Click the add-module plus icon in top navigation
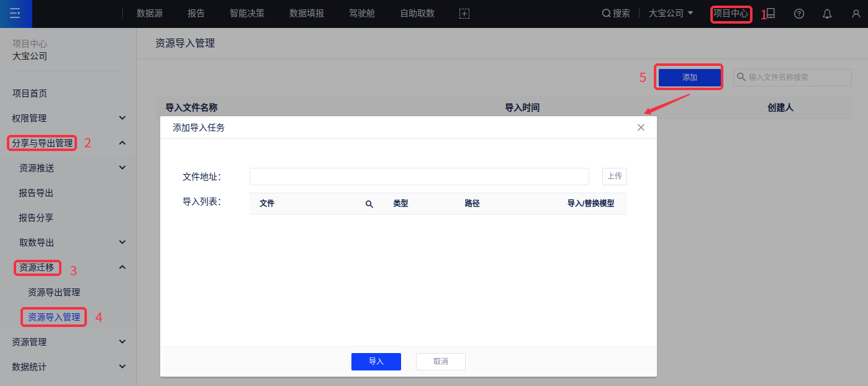Image resolution: width=868 pixels, height=386 pixels. coord(464,14)
